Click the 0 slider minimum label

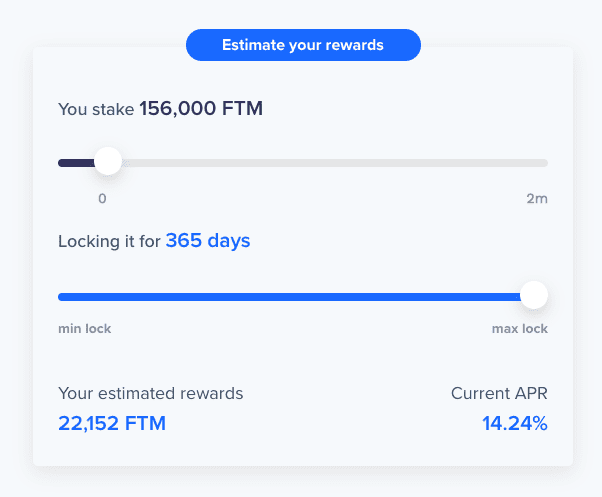102,199
